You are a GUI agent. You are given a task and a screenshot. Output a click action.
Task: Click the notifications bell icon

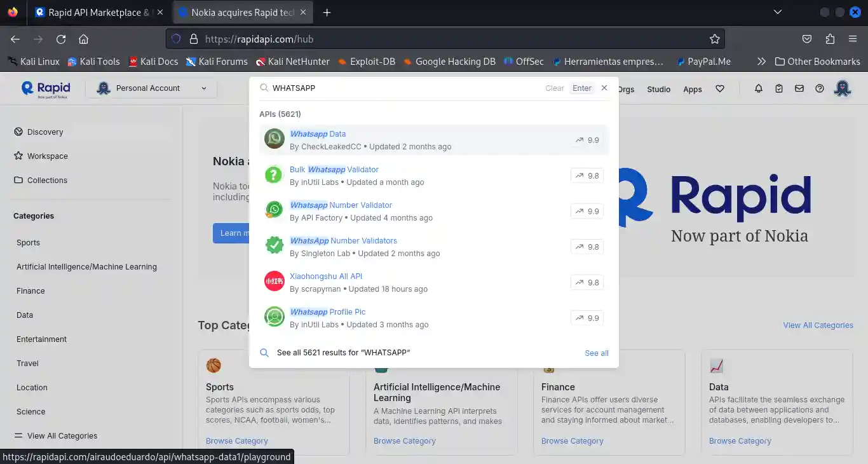pyautogui.click(x=758, y=89)
